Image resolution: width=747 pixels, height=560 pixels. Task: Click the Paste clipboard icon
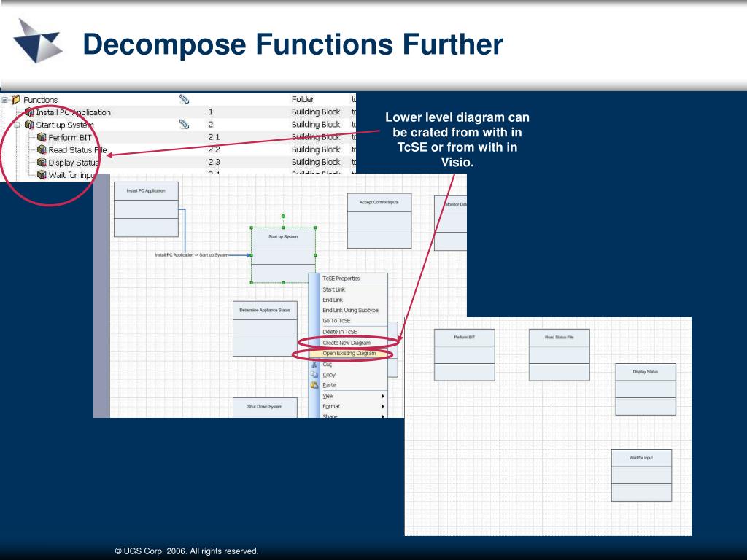tap(314, 385)
